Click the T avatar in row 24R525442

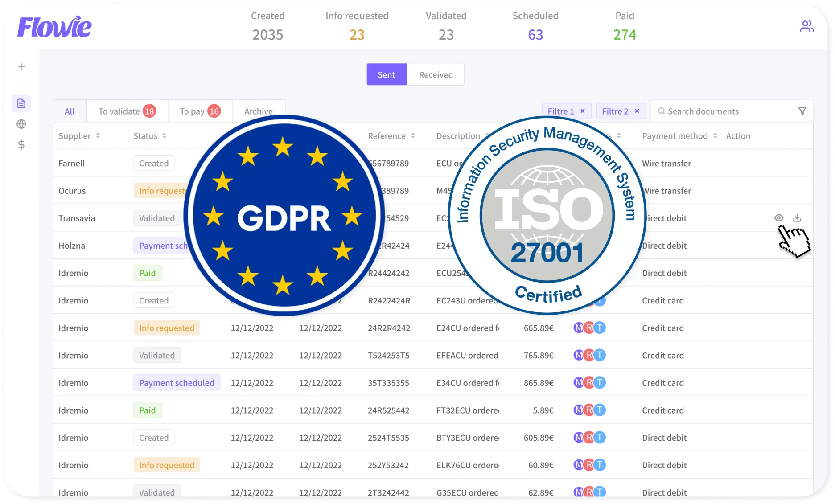tap(600, 410)
